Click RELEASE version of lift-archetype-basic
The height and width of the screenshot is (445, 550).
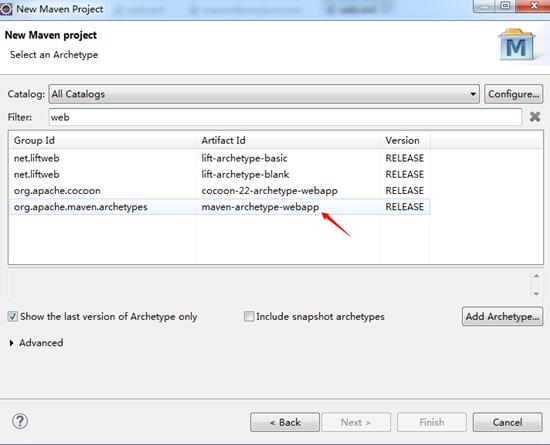coord(405,158)
